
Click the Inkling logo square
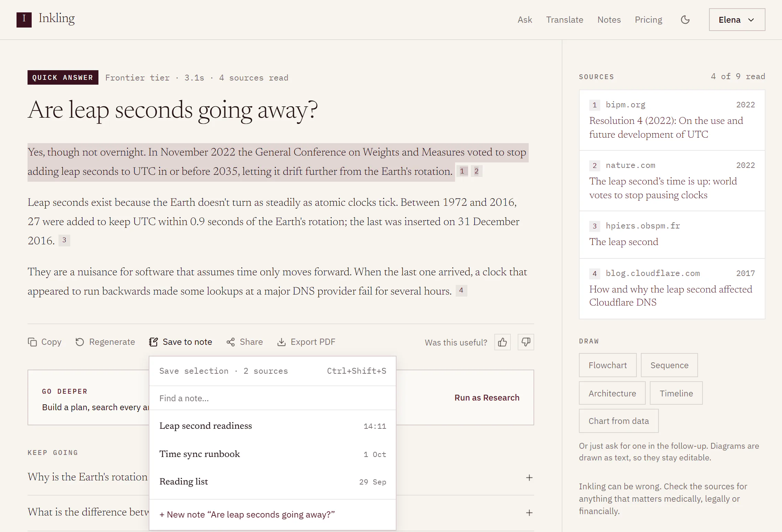(x=24, y=20)
